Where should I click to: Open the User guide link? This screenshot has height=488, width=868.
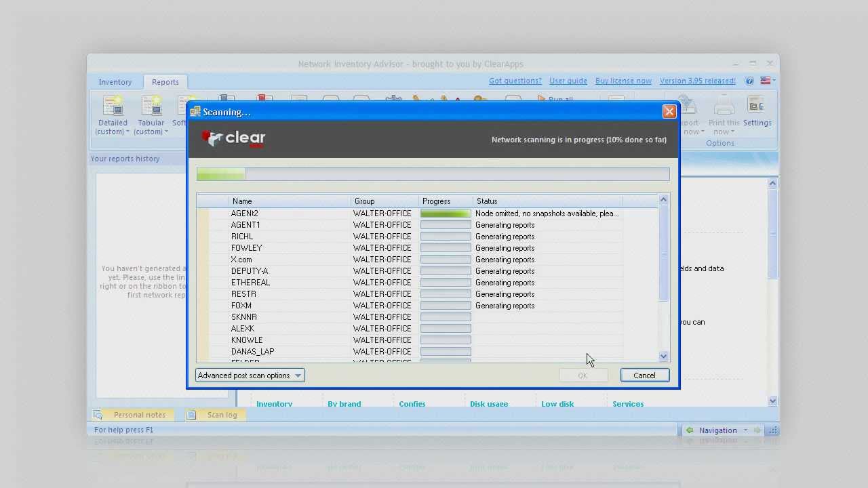point(568,81)
